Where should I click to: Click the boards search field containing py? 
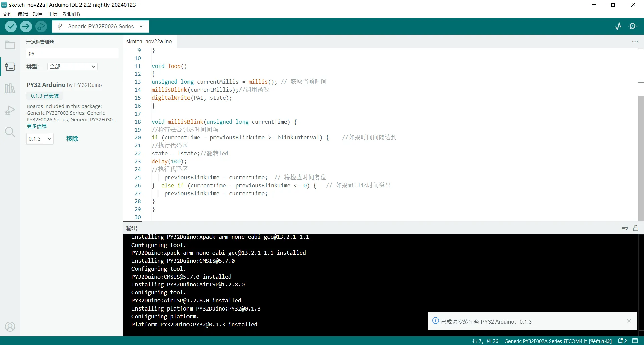tap(72, 53)
